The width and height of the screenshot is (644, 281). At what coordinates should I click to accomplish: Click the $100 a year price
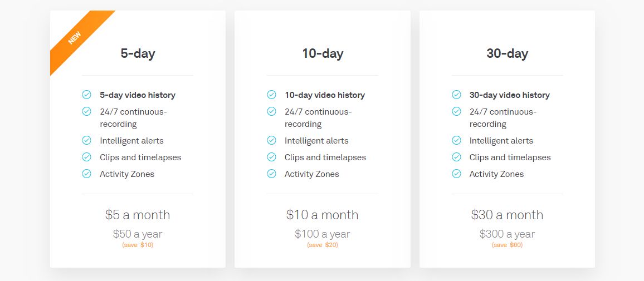[x=323, y=234]
